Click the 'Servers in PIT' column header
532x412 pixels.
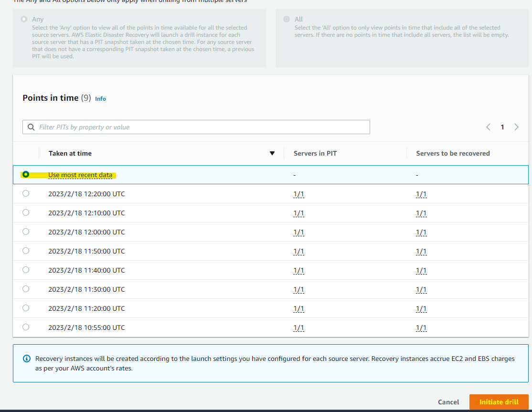click(315, 153)
